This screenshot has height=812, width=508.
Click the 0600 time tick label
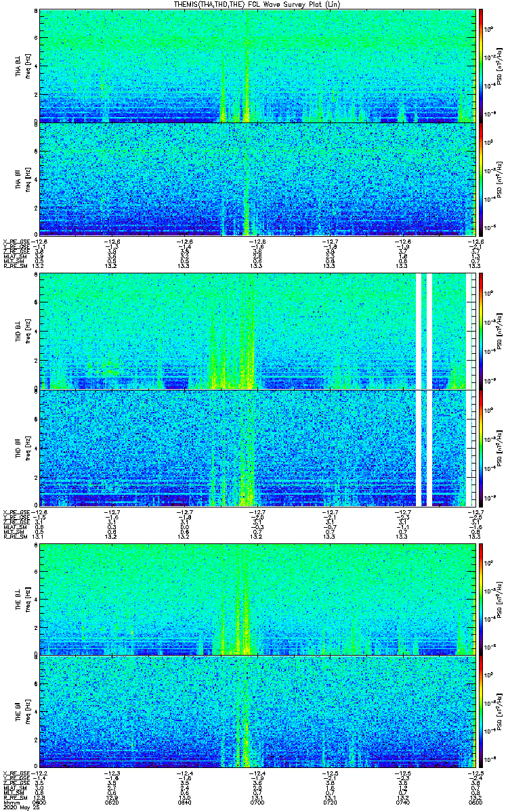40,802
